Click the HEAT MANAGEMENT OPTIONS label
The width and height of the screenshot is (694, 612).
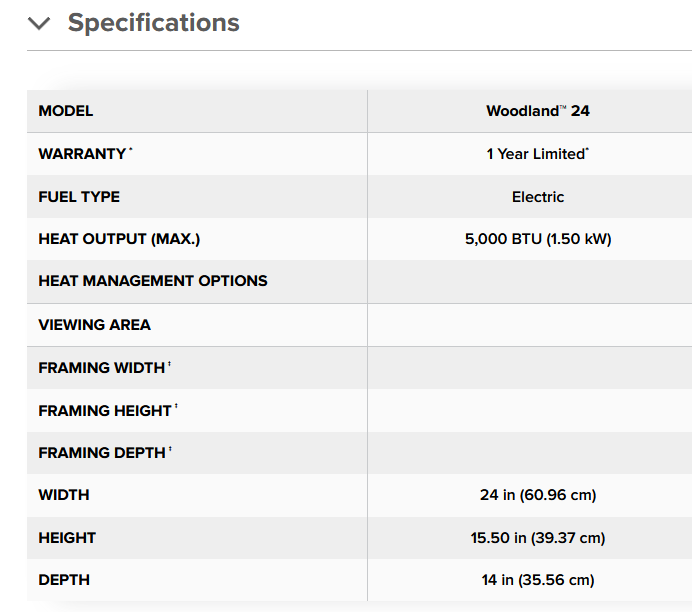pyautogui.click(x=153, y=281)
